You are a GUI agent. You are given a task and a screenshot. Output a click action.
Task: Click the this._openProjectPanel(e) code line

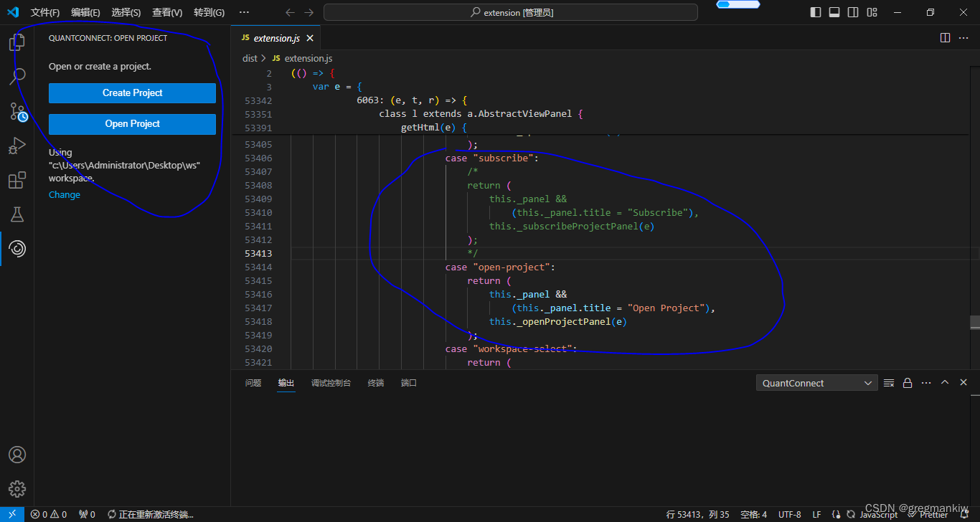pos(558,321)
